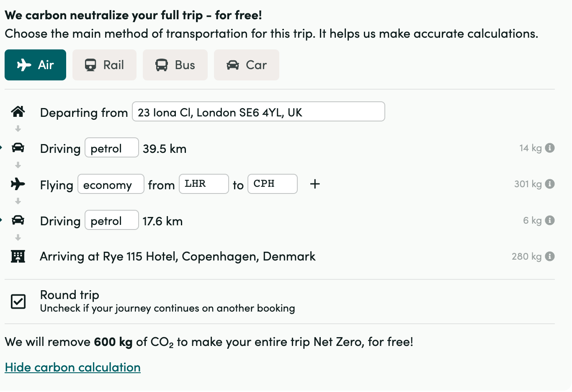The image size is (572, 392).
Task: Choose Car as main transportation method
Action: click(x=246, y=65)
